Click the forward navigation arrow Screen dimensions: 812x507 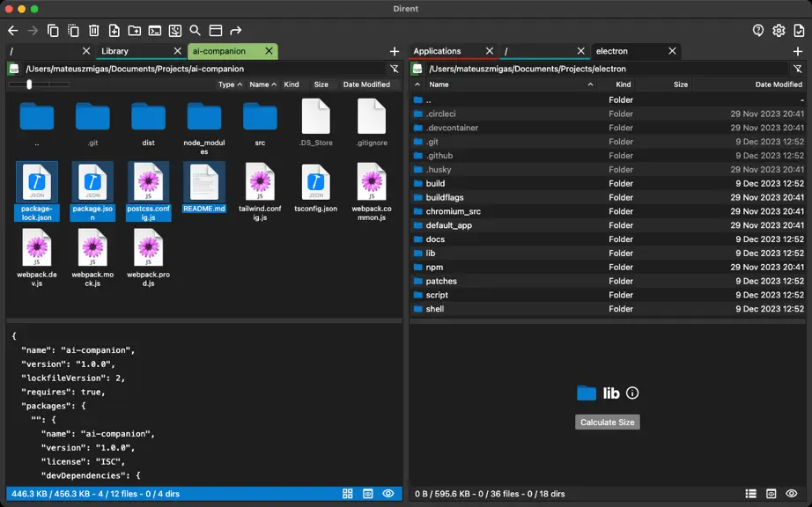click(33, 31)
